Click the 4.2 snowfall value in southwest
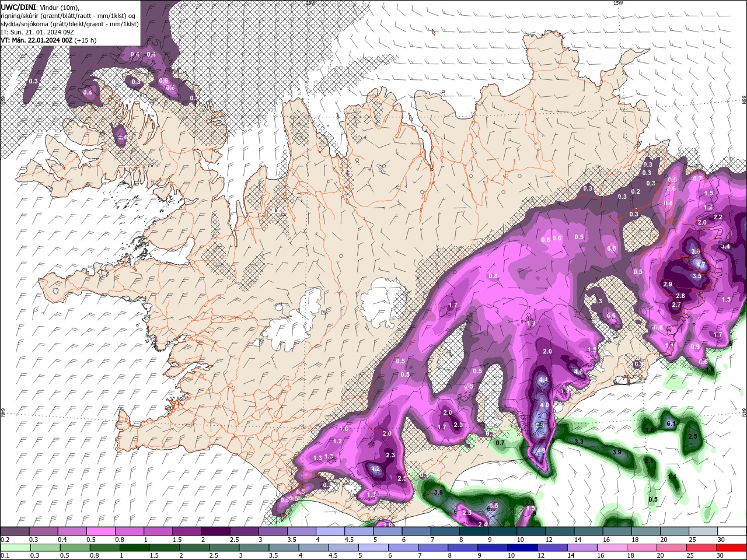The width and height of the screenshot is (747, 560). pos(376,468)
